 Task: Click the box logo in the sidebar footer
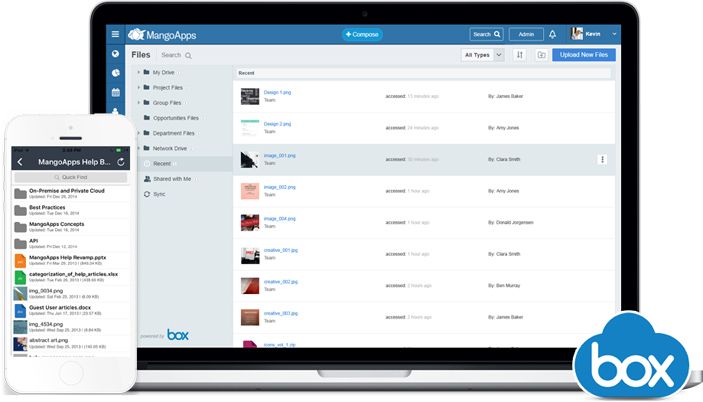[178, 335]
